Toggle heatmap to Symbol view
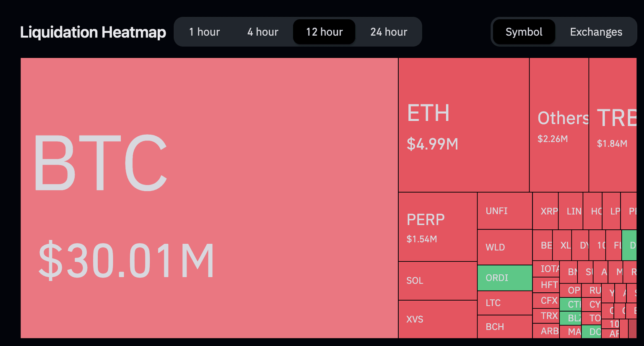 (x=524, y=32)
